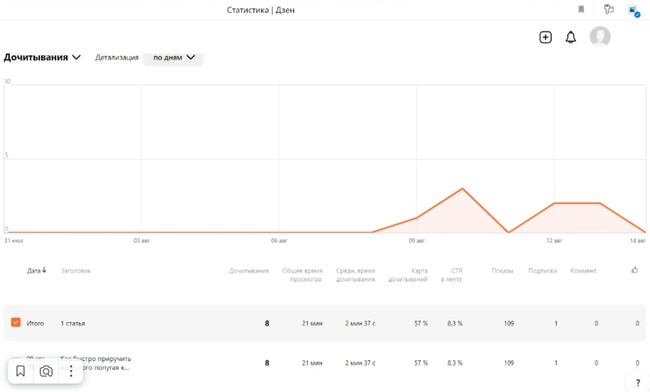Screen dimensions: 650x392
Task: Click the thumbs-up likes column icon
Action: click(x=635, y=270)
